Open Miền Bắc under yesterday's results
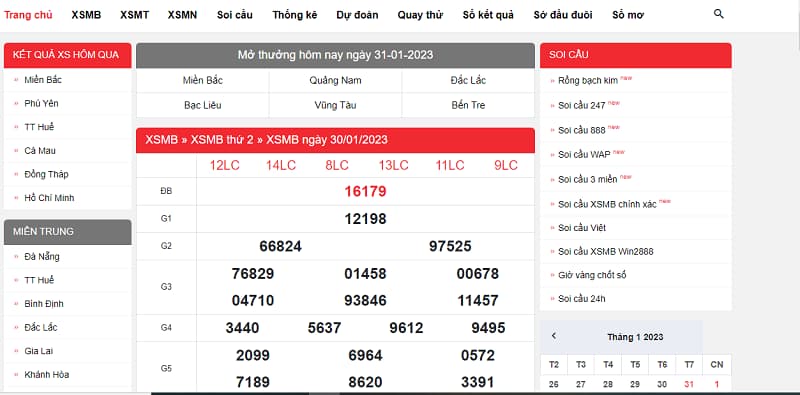This screenshot has height=395, width=800. point(43,80)
